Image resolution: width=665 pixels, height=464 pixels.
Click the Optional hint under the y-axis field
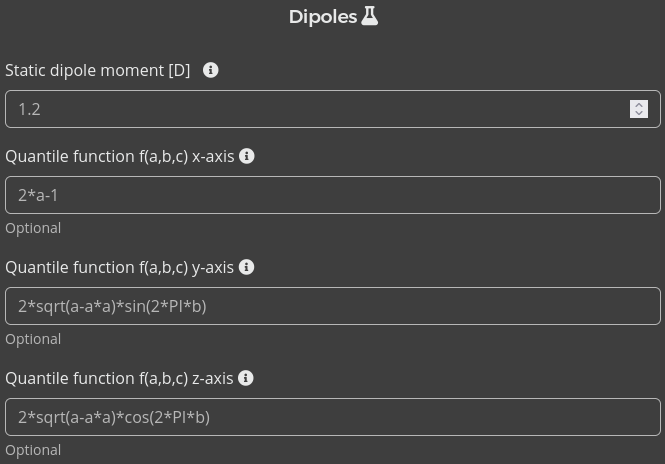click(33, 339)
